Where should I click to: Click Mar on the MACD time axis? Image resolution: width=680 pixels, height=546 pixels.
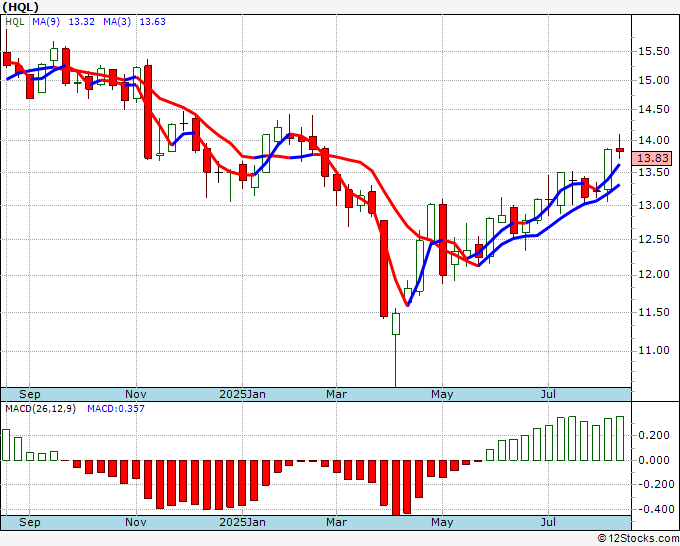click(337, 522)
